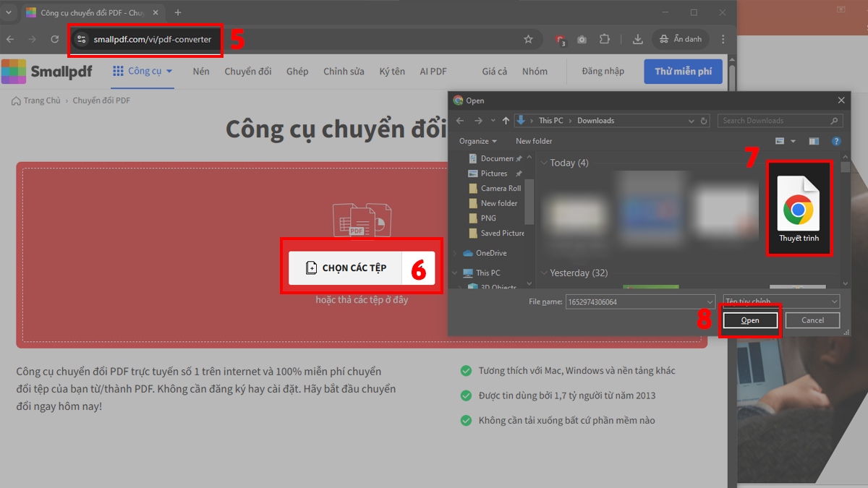Open Chrome's three-dot menu

pyautogui.click(x=723, y=39)
